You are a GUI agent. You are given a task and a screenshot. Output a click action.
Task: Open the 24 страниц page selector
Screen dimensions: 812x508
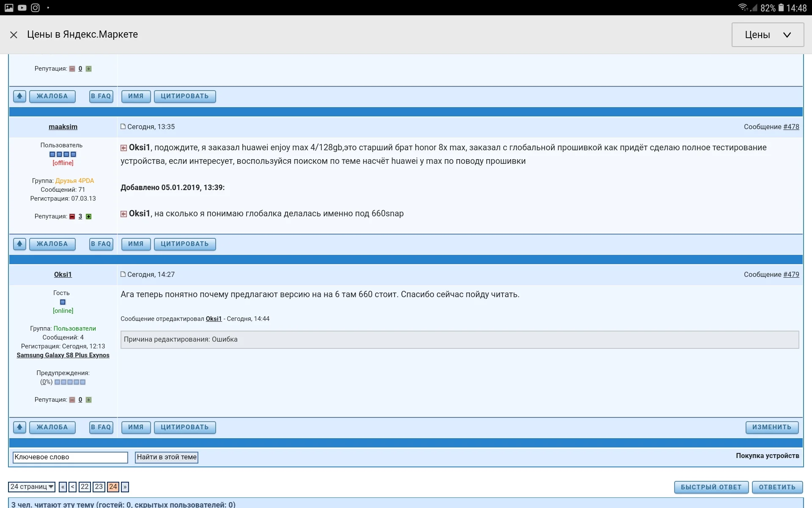(x=31, y=487)
